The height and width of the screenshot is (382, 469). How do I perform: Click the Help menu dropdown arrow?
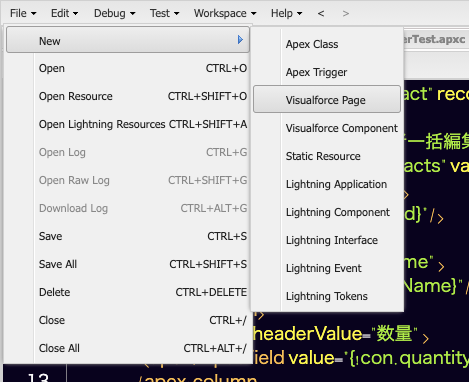pyautogui.click(x=299, y=14)
